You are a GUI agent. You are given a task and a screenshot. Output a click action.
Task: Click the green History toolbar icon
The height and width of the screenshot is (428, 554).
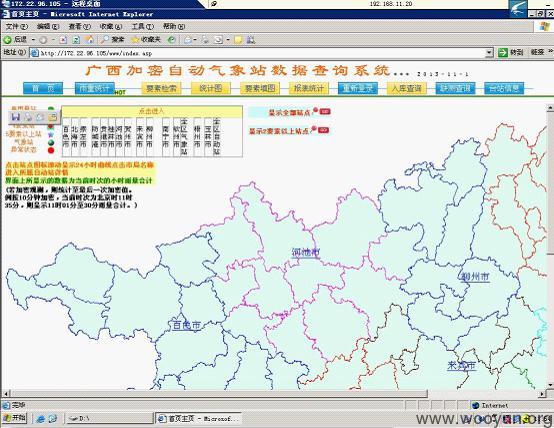tap(171, 40)
